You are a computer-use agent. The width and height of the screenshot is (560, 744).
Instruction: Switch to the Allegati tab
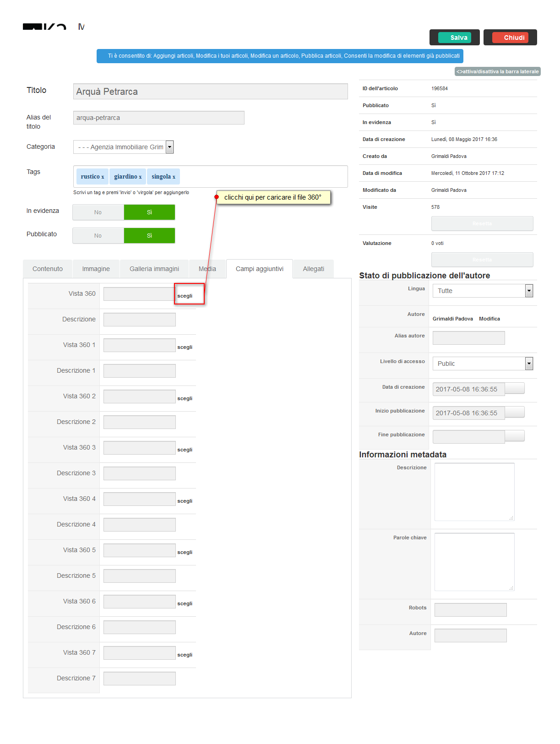coord(314,269)
